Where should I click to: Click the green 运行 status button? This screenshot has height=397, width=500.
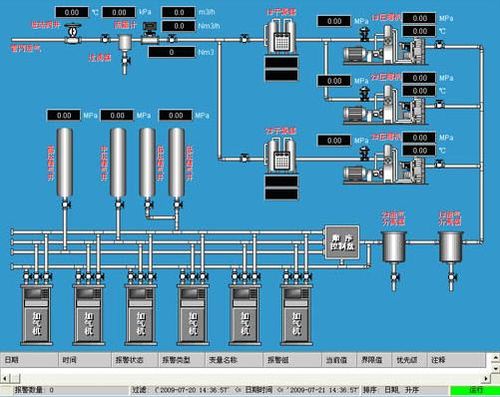pos(475,390)
